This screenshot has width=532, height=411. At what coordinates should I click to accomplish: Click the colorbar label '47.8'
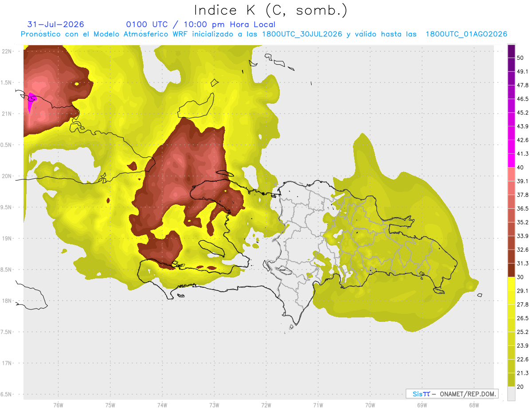(x=523, y=85)
